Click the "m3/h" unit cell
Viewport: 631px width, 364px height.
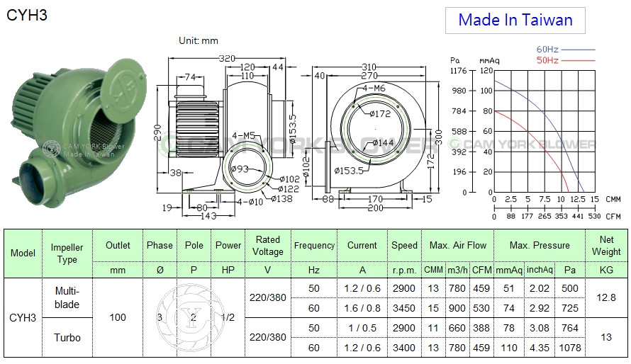tap(458, 270)
